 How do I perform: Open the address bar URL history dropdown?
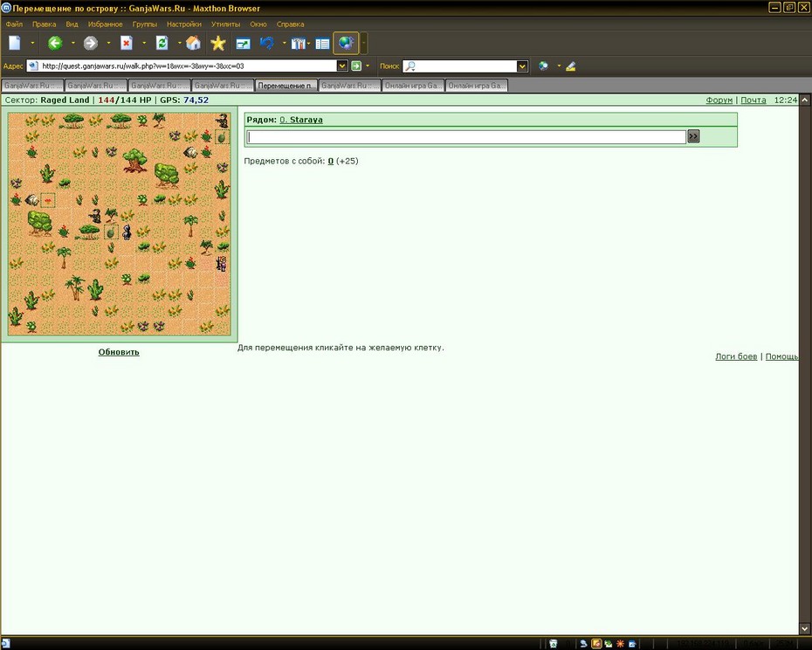point(341,66)
